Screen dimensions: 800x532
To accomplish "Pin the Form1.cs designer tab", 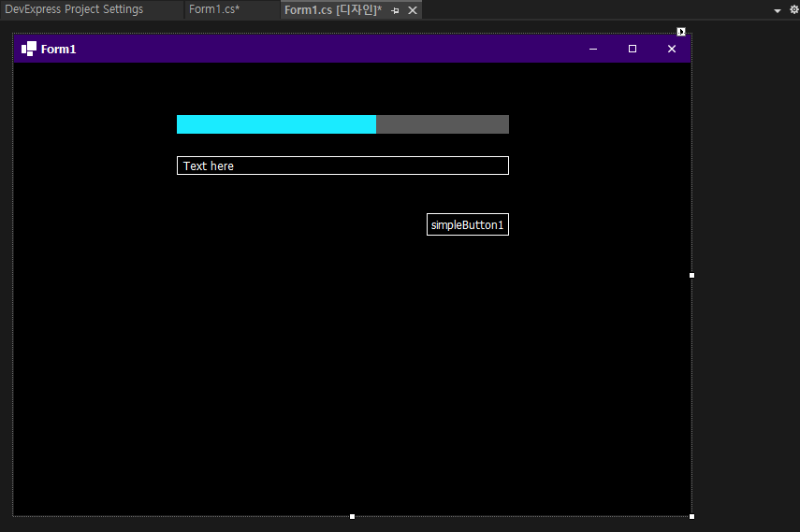I will [x=396, y=10].
